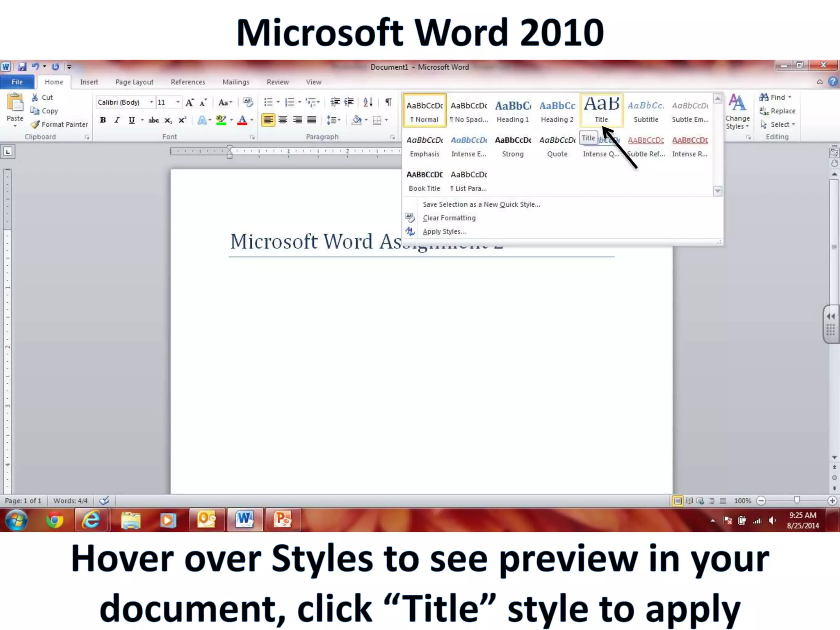Apply the Book Title style
Screen dimensions: 840x630
pyautogui.click(x=425, y=180)
